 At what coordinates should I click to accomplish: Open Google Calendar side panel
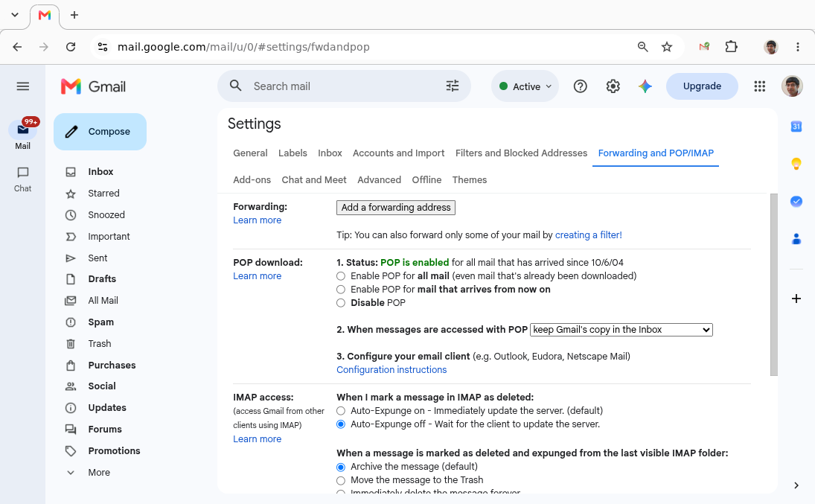pos(796,127)
